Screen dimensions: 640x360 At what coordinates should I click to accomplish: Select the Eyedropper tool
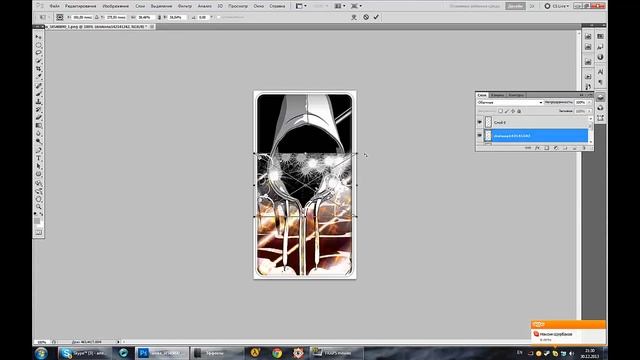(38, 77)
